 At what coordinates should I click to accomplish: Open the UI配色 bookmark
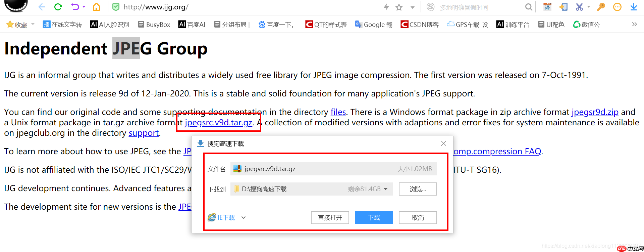pyautogui.click(x=551, y=25)
